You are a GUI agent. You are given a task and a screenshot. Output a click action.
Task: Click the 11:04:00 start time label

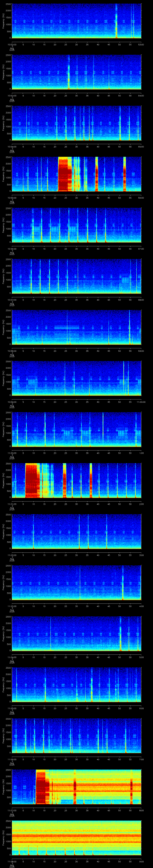12,657
